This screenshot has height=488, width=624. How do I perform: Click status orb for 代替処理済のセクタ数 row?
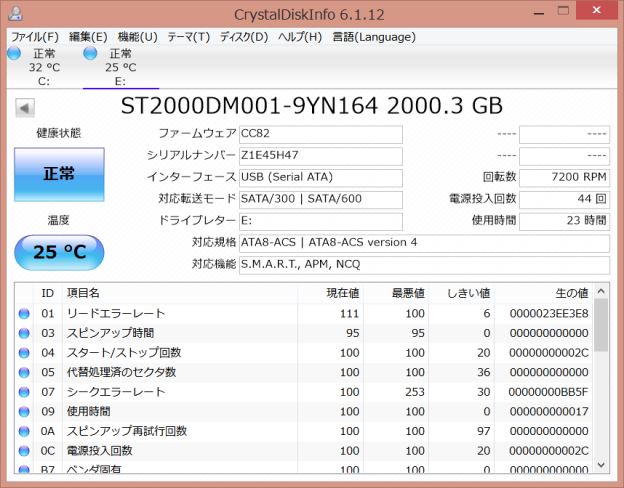(x=24, y=372)
